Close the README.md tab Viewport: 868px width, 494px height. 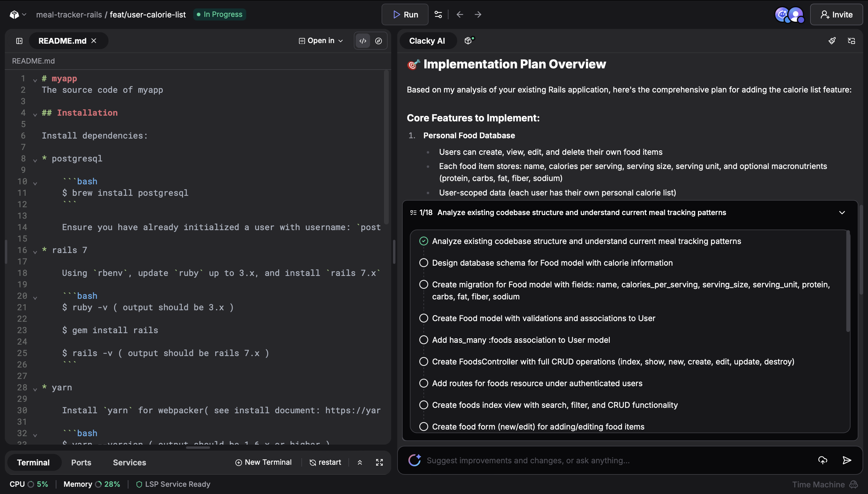(x=94, y=41)
